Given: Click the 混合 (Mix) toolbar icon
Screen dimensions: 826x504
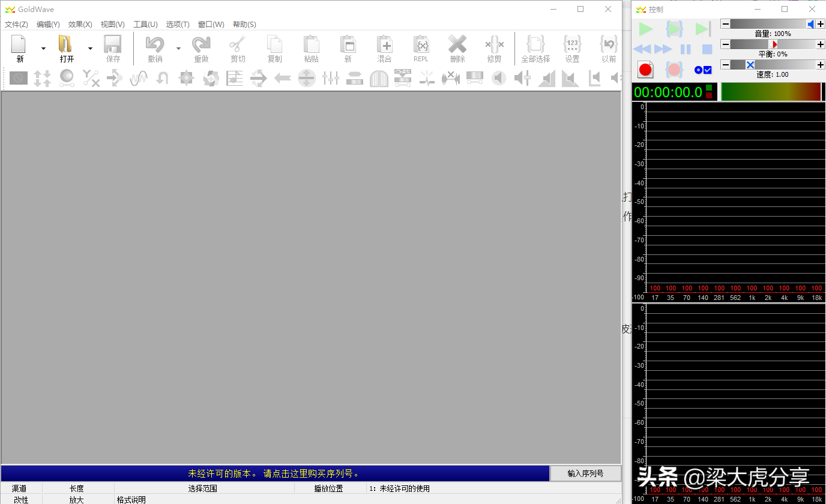Looking at the screenshot, I should (x=384, y=44).
